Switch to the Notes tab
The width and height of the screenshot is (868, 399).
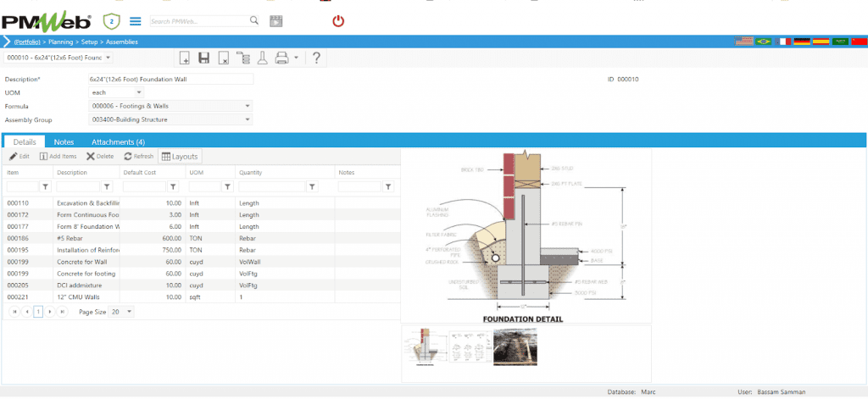pyautogui.click(x=64, y=142)
